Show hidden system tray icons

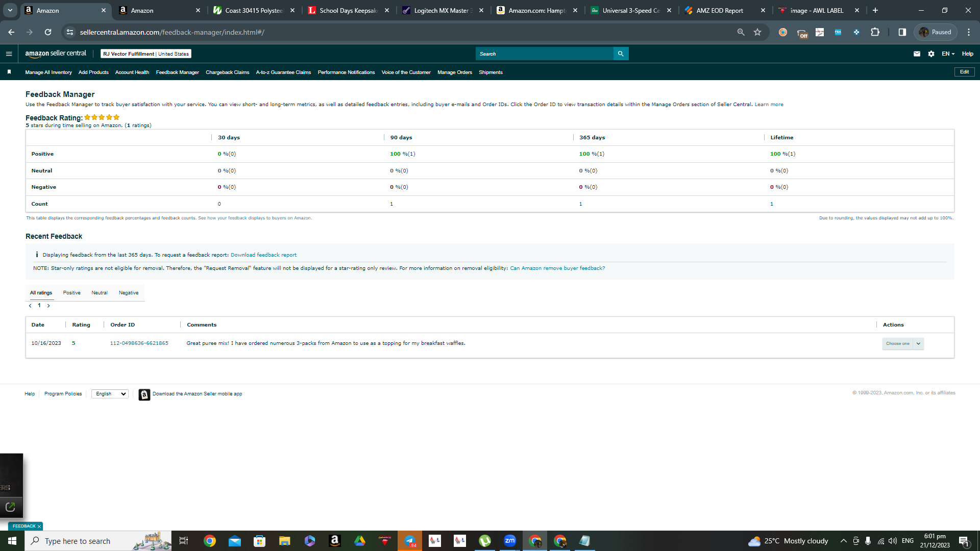(x=844, y=541)
